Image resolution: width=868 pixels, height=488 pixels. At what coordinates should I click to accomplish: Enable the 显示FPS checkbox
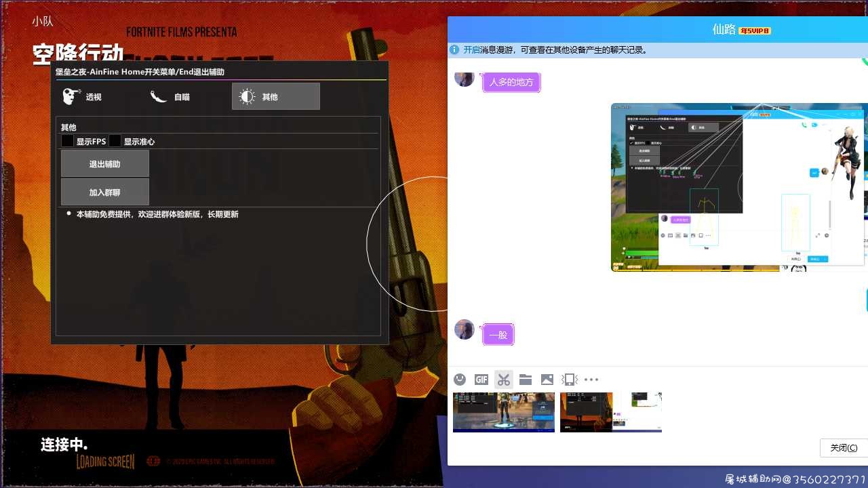68,141
